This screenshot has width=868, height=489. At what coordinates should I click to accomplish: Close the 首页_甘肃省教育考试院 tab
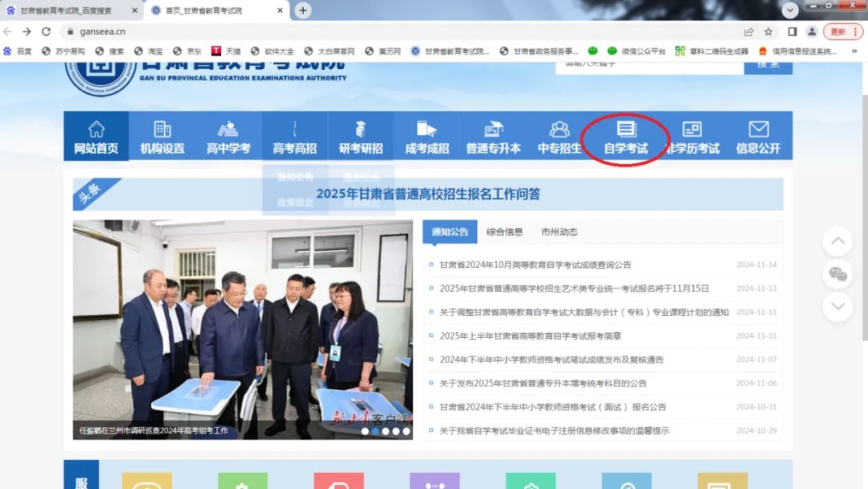[280, 10]
